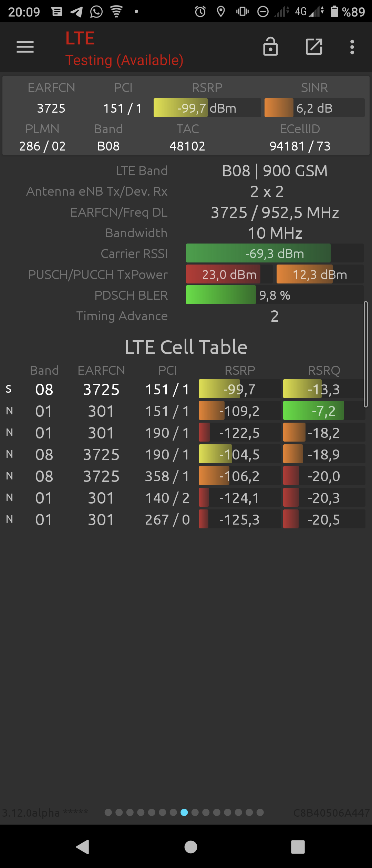Tap the Carrier RSSI -69,3 dBm bar
Screen dimensions: 372x868
pos(275,254)
